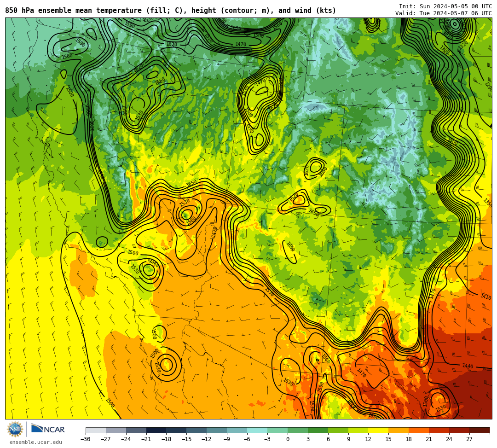Pick the steel blue -15 to -12 swatch
This screenshot has width=497, height=448.
tap(197, 430)
